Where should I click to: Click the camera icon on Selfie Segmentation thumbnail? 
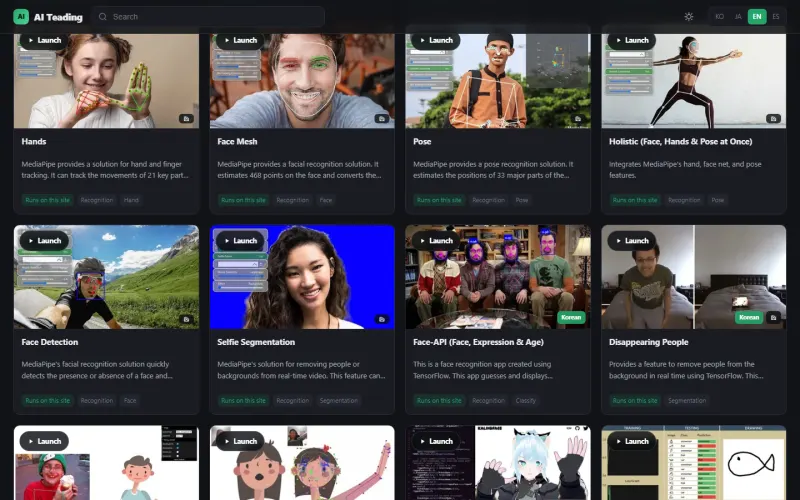coord(382,319)
